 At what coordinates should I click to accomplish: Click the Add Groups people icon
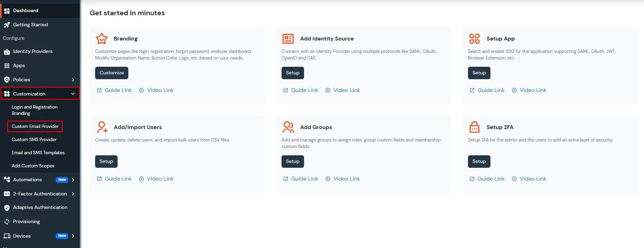[x=288, y=127]
